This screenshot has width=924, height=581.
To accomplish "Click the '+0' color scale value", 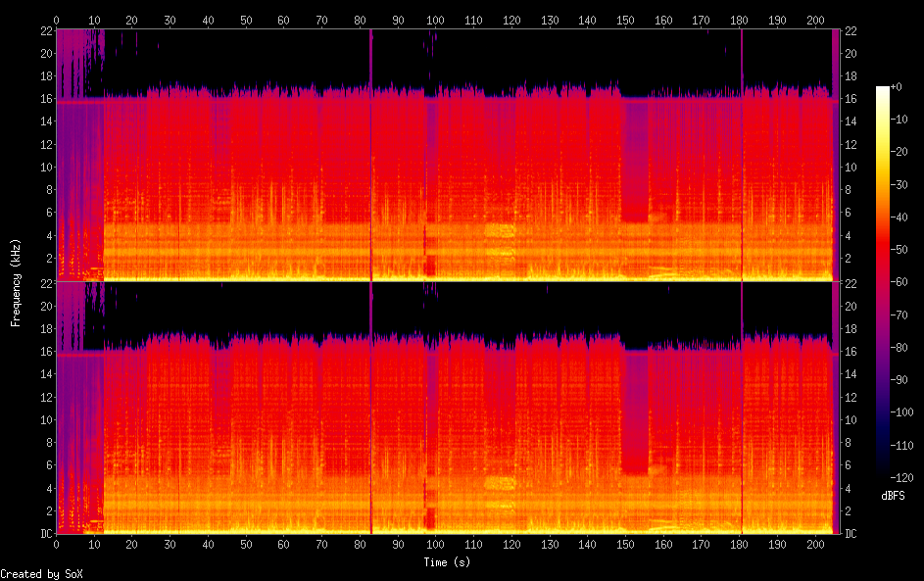I will [x=896, y=86].
